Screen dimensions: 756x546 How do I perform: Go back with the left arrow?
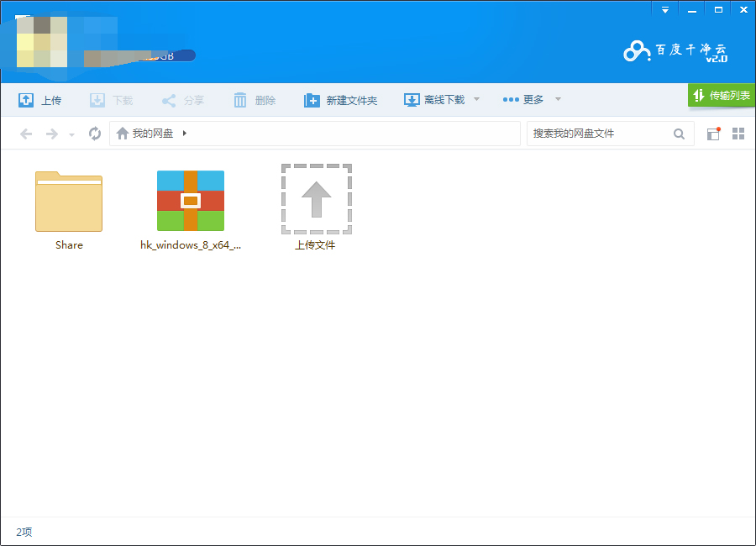coord(26,134)
